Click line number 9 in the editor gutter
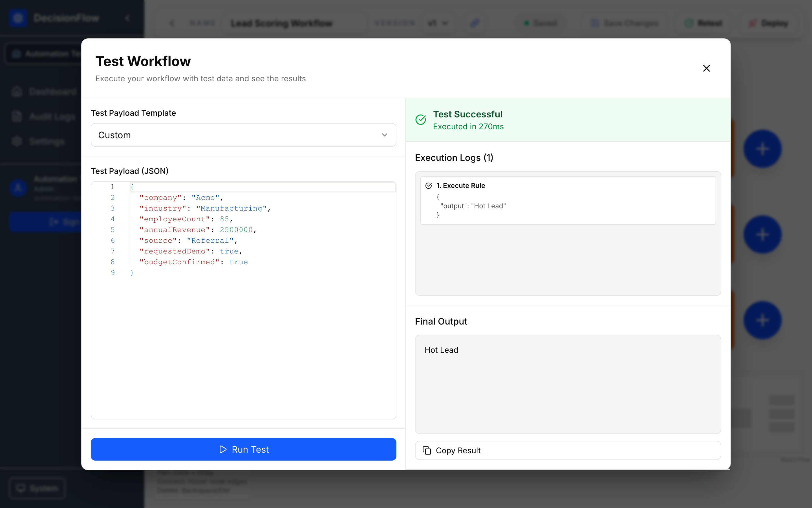This screenshot has width=812, height=508. (x=113, y=272)
